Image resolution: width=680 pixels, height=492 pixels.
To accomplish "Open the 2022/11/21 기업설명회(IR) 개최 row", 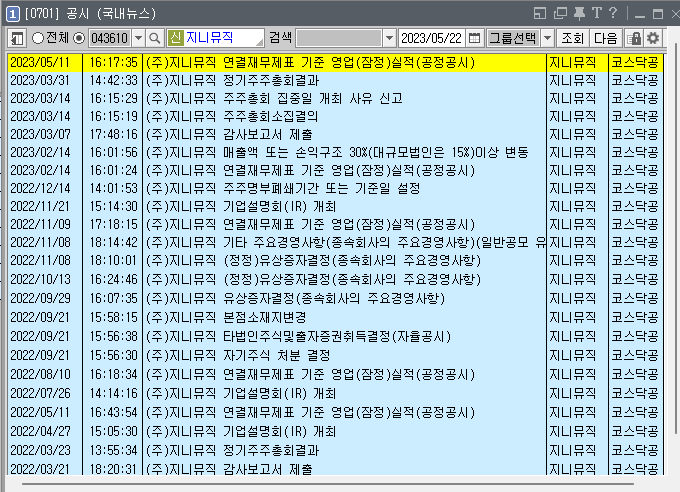I will pos(335,207).
